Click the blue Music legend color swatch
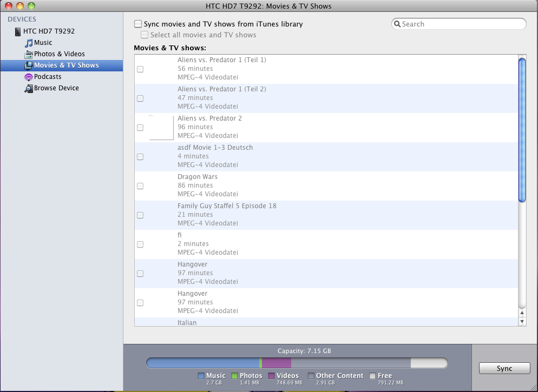This screenshot has width=538, height=392. pos(201,376)
